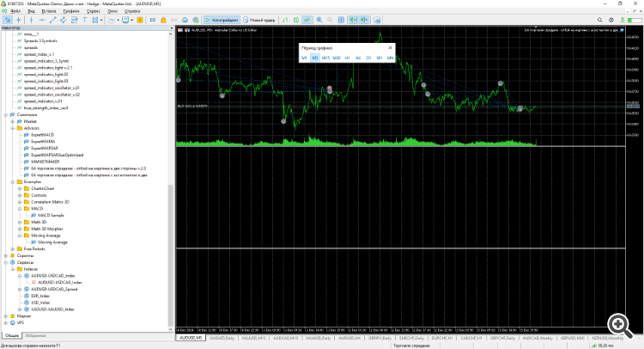Open the Файл menu
This screenshot has height=349, width=644.
pyautogui.click(x=15, y=11)
